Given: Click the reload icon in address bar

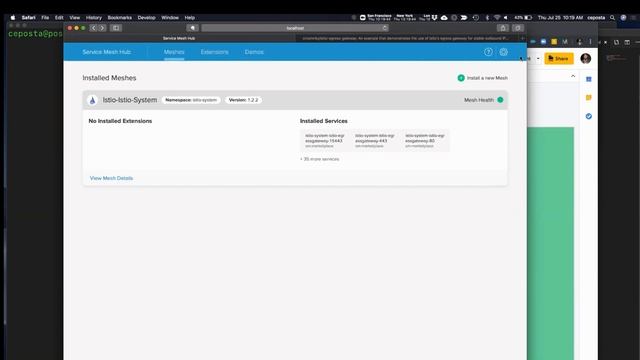Looking at the screenshot, I should pyautogui.click(x=384, y=28).
